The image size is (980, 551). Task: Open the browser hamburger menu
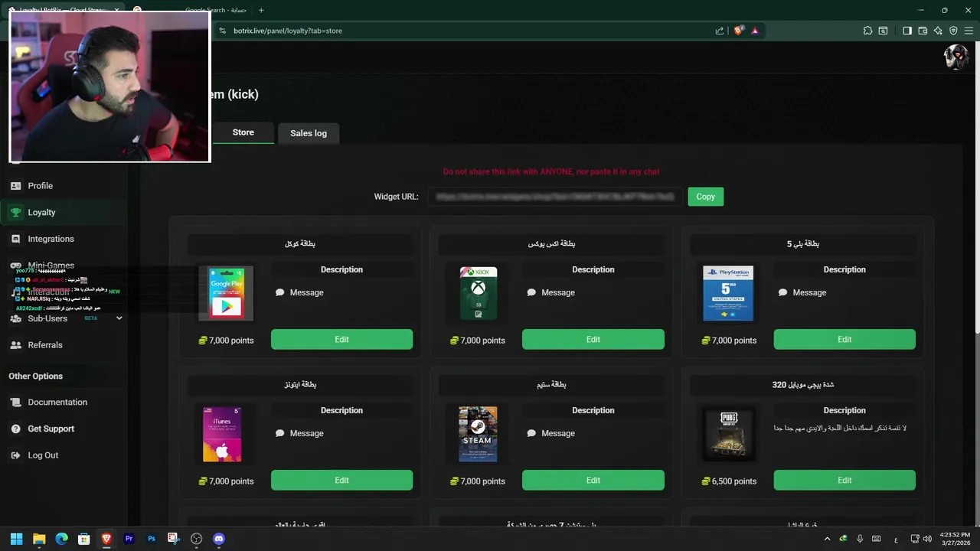click(x=969, y=31)
